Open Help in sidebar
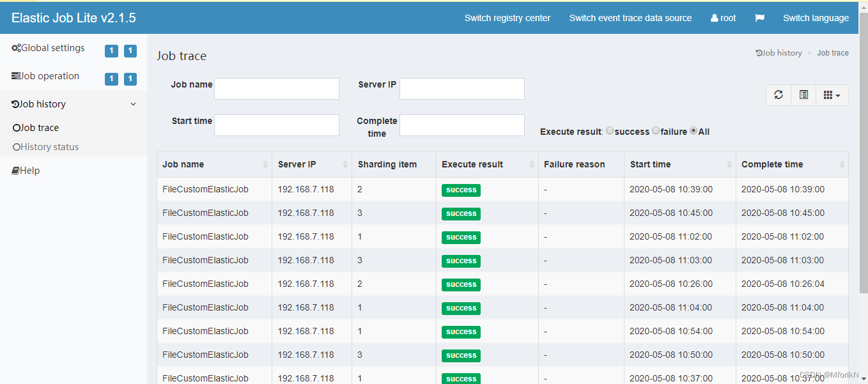The image size is (868, 384). pyautogui.click(x=26, y=171)
